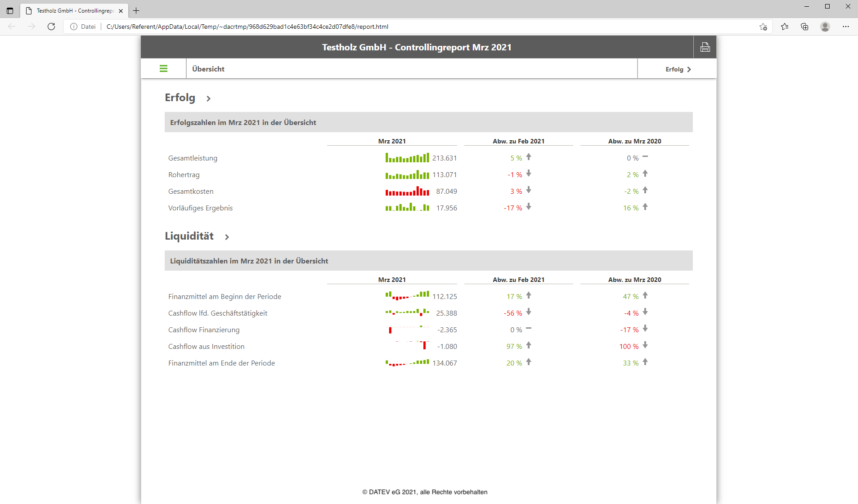Open browser settings ellipsis menu
Image resolution: width=858 pixels, height=504 pixels.
845,27
